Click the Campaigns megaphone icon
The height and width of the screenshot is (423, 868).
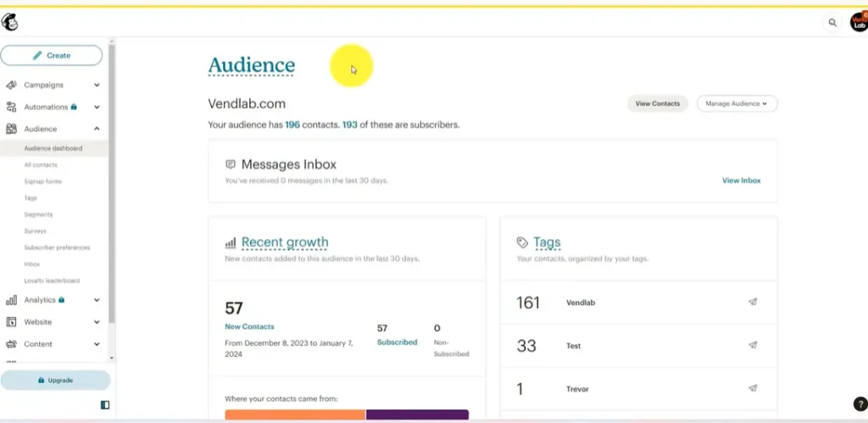[x=11, y=86]
